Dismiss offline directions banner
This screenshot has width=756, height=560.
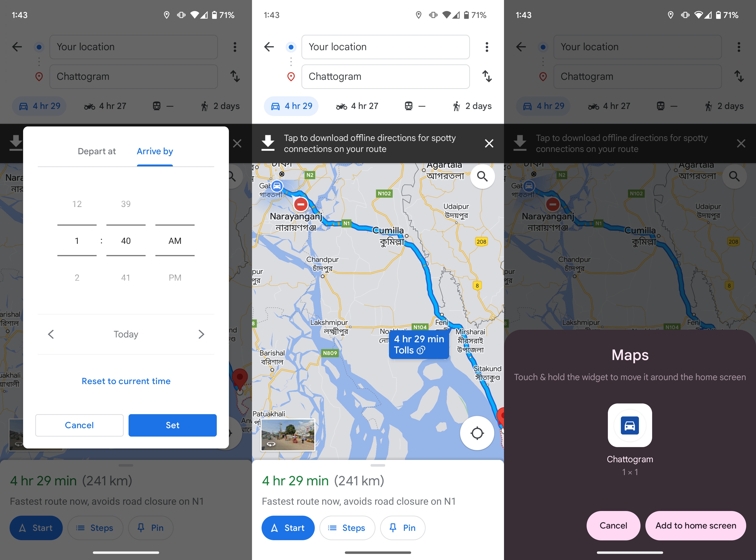tap(488, 143)
